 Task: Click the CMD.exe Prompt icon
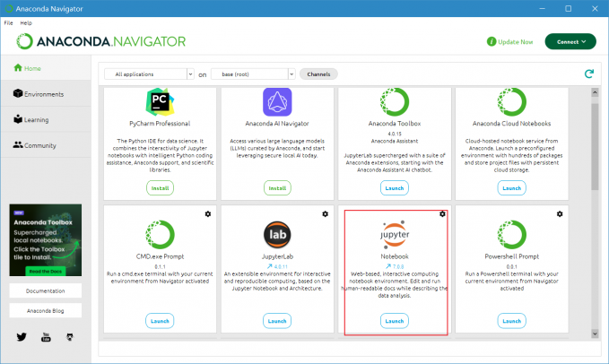coord(160,235)
